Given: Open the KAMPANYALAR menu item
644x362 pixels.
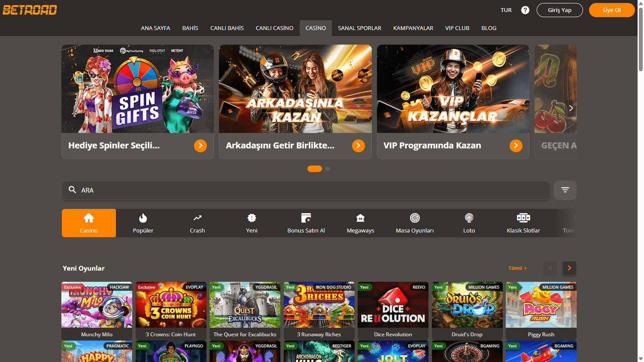Looking at the screenshot, I should (413, 28).
